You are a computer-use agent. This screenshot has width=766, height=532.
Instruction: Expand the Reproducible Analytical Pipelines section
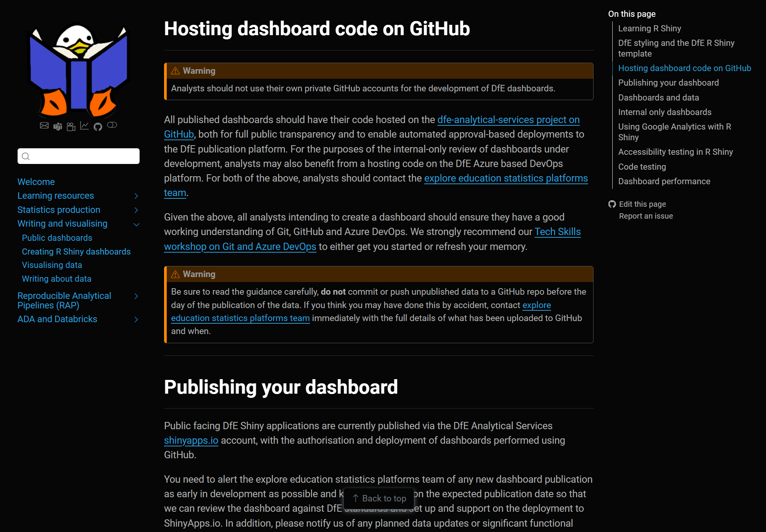[x=136, y=296]
